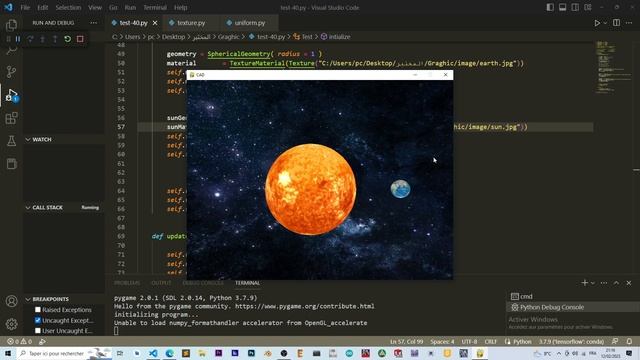Screen dimensions: 640x360
Task: Pause the debug session
Action: pyautogui.click(x=18, y=39)
